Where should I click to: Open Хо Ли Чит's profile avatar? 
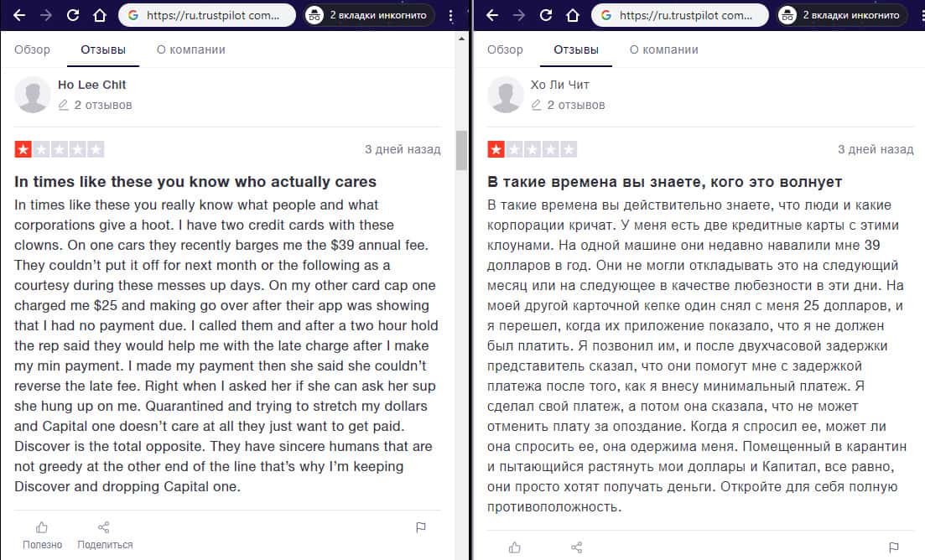[x=506, y=95]
